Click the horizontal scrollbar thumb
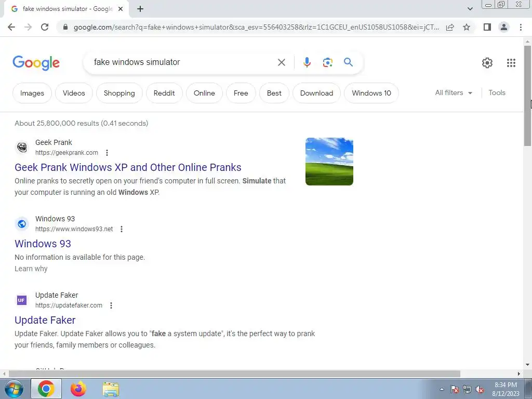The image size is (532, 399). (234, 374)
